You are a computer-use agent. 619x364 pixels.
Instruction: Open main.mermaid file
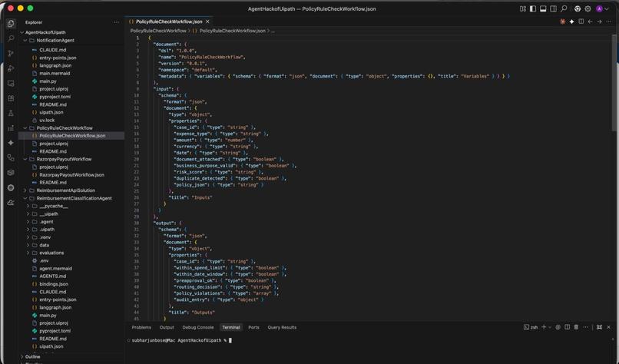tap(55, 74)
